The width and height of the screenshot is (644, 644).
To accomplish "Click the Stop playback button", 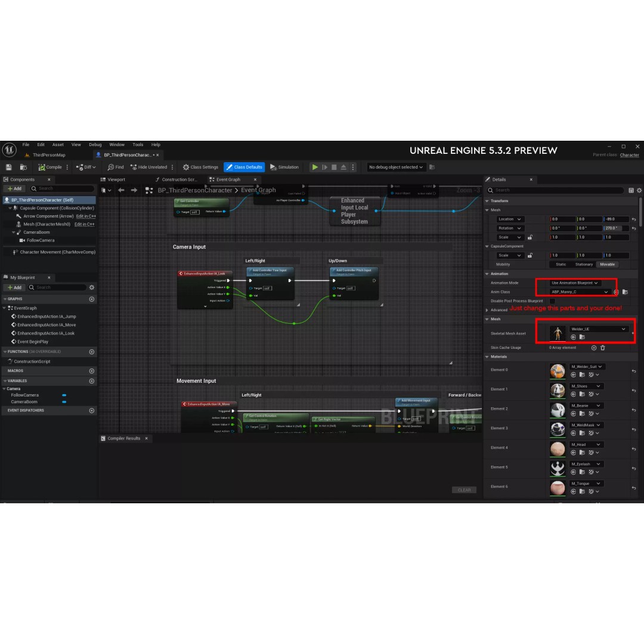I will tap(334, 167).
